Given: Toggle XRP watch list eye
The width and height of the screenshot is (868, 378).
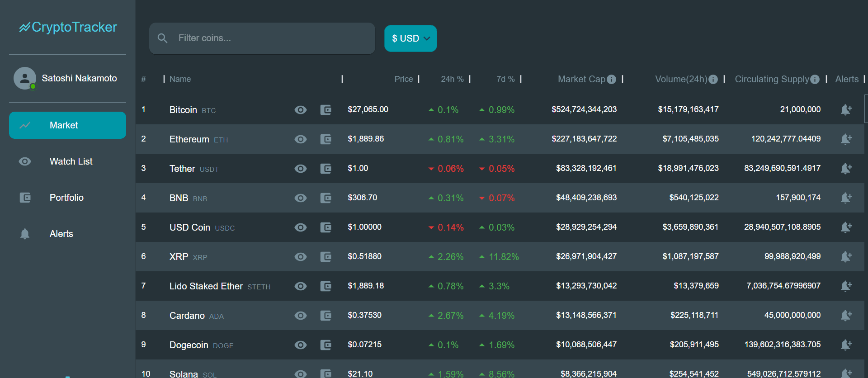Looking at the screenshot, I should [301, 257].
